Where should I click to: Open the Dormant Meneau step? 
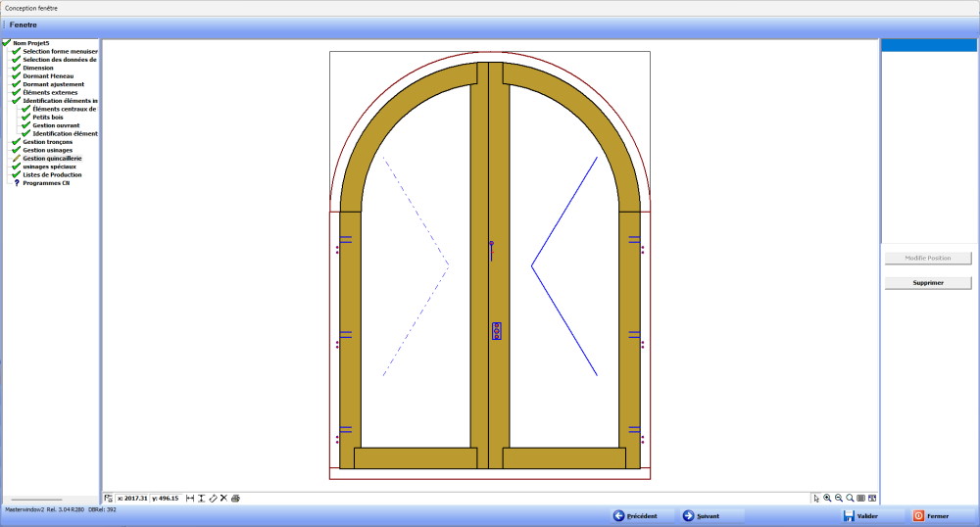(48, 76)
